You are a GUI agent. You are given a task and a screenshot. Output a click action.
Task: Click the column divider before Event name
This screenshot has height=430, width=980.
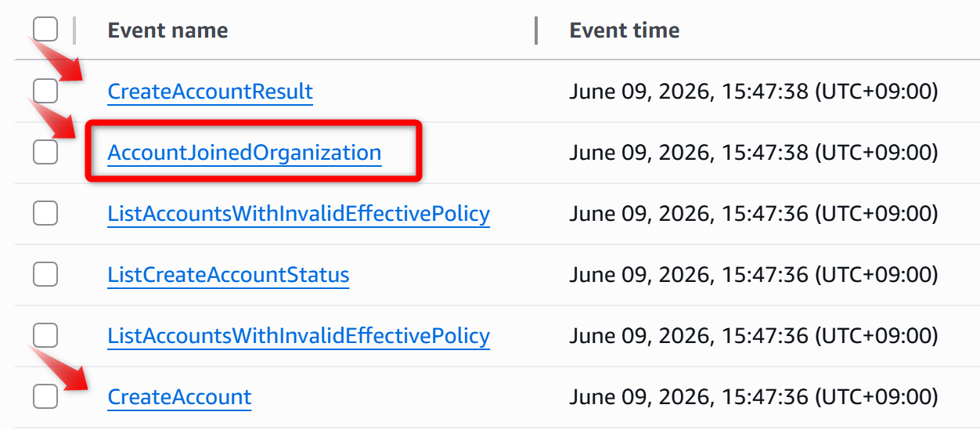74,31
